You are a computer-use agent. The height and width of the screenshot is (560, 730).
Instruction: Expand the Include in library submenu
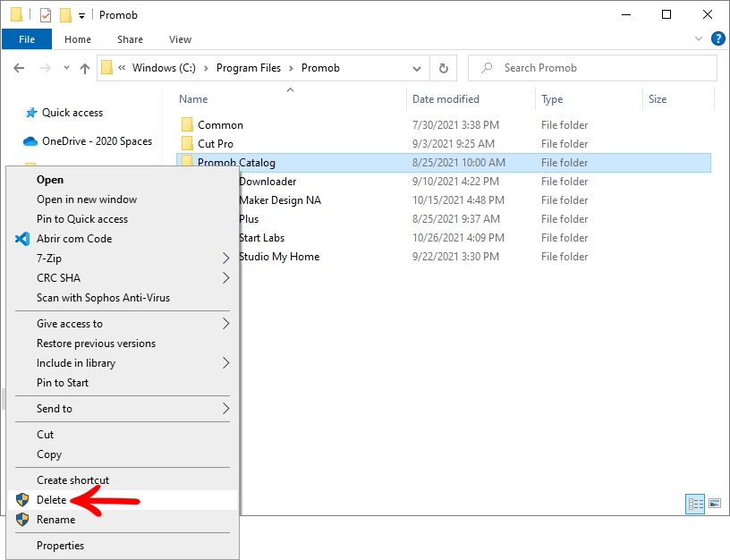point(123,363)
